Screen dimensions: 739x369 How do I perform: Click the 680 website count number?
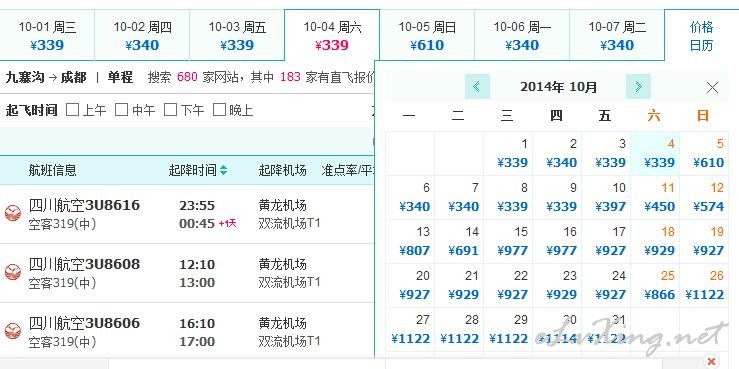coord(187,77)
